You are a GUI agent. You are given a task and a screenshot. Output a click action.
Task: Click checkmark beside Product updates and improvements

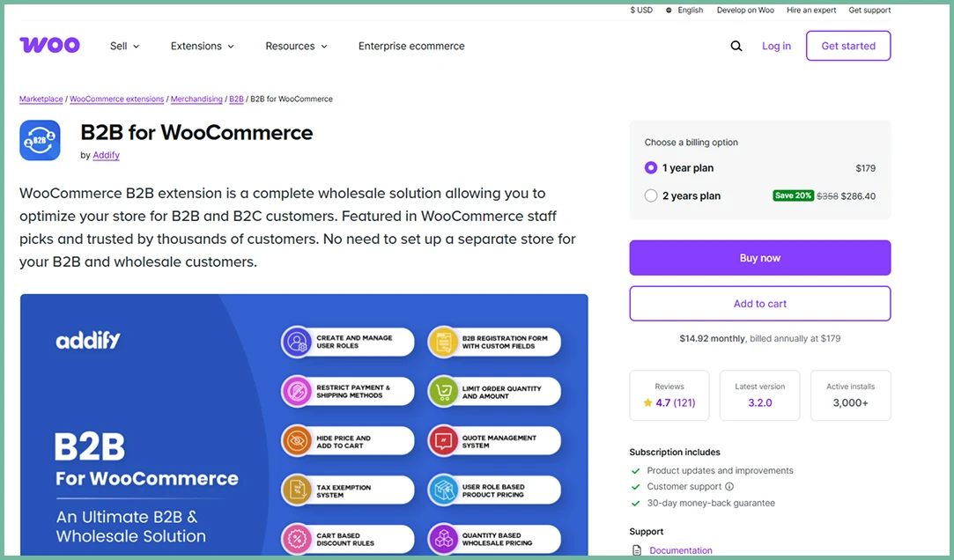click(x=636, y=471)
